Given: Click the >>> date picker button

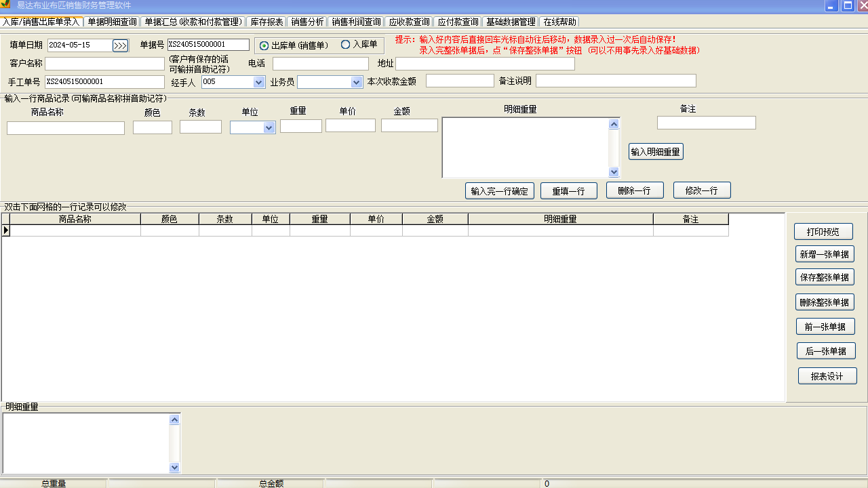Looking at the screenshot, I should (x=120, y=45).
